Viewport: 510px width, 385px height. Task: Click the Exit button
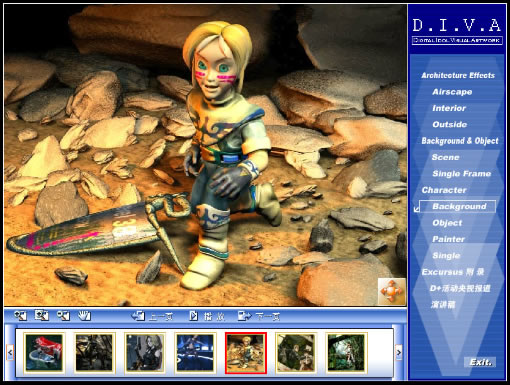tap(480, 362)
